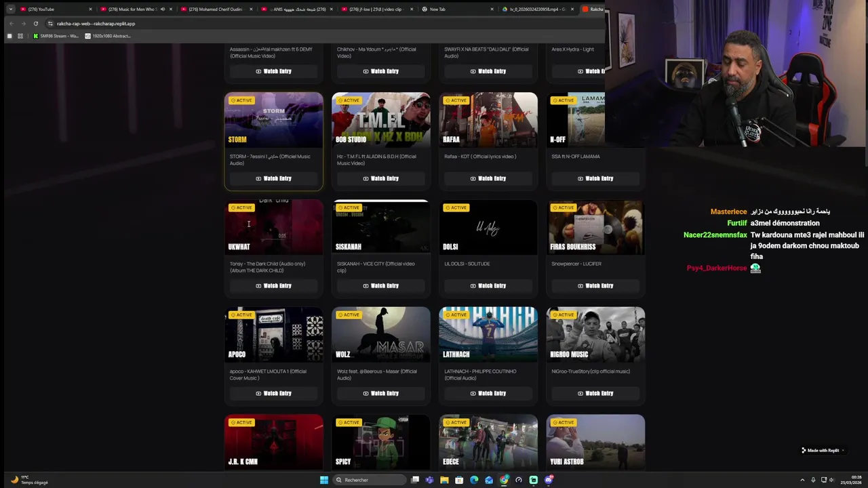
Task: Click 'LIL DOLSI - SOLITUDE' title text
Action: (467, 264)
